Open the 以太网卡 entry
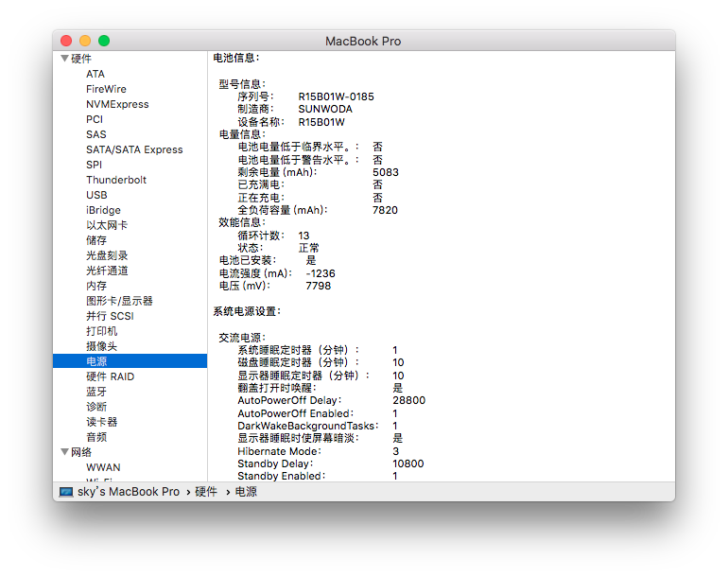Image resolution: width=728 pixels, height=577 pixels. [x=107, y=225]
